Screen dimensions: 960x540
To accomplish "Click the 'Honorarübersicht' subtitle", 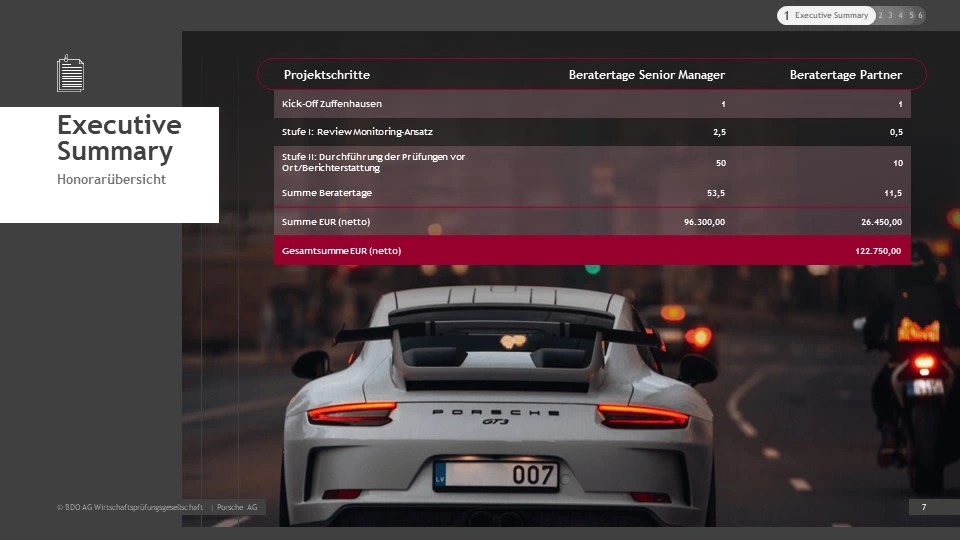I will pos(111,179).
